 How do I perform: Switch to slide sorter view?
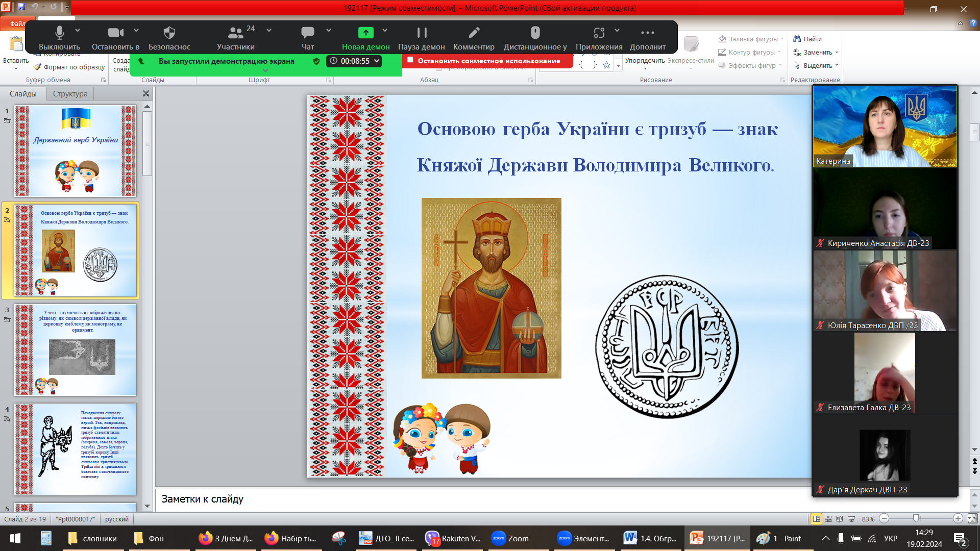(x=828, y=519)
